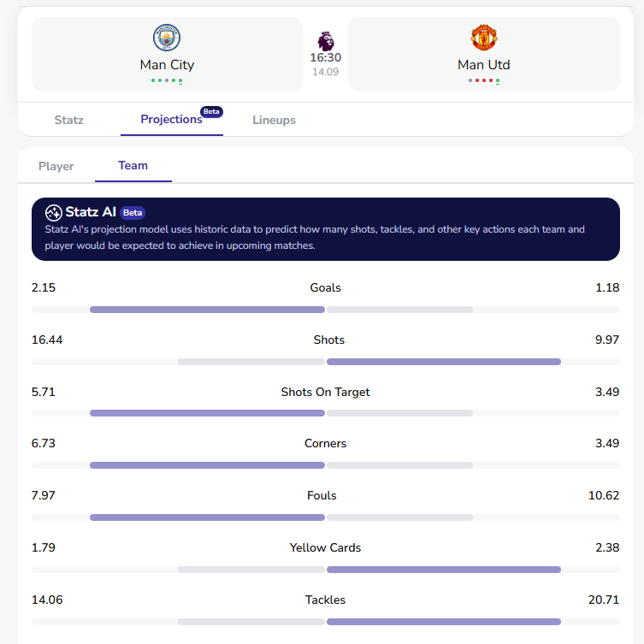Open the Man Utd team name
The height and width of the screenshot is (644, 644).
tap(484, 65)
